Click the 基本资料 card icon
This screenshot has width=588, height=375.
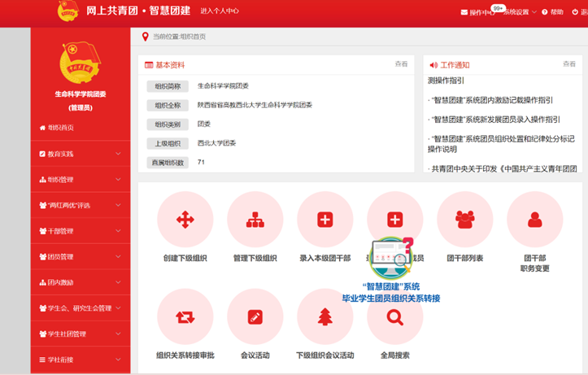[149, 65]
